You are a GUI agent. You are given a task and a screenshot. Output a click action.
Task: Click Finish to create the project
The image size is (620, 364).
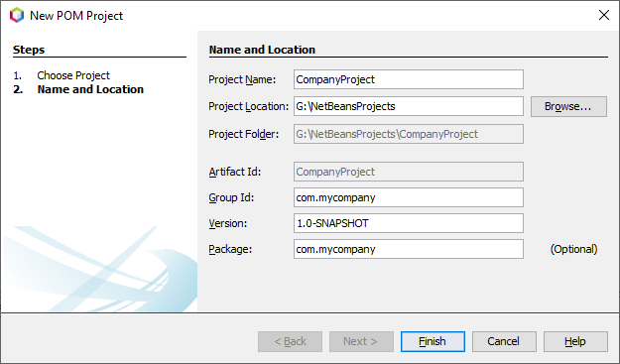(x=433, y=341)
